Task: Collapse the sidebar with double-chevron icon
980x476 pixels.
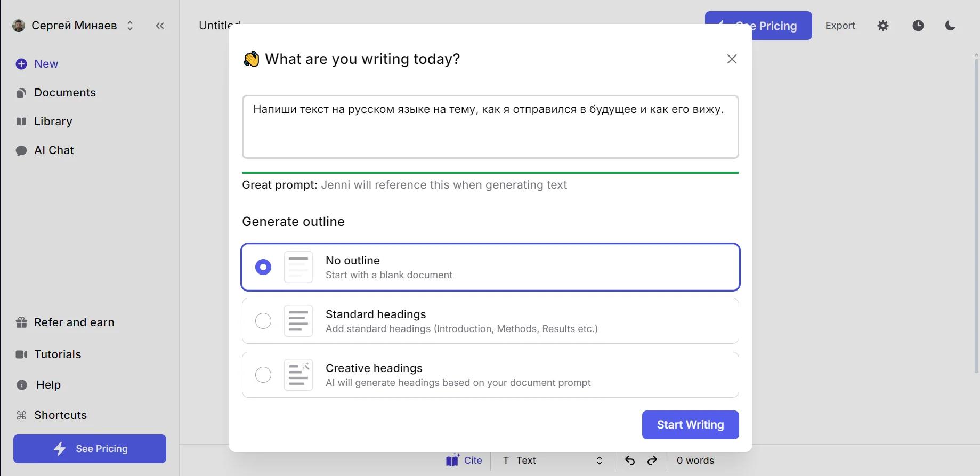Action: [x=160, y=26]
